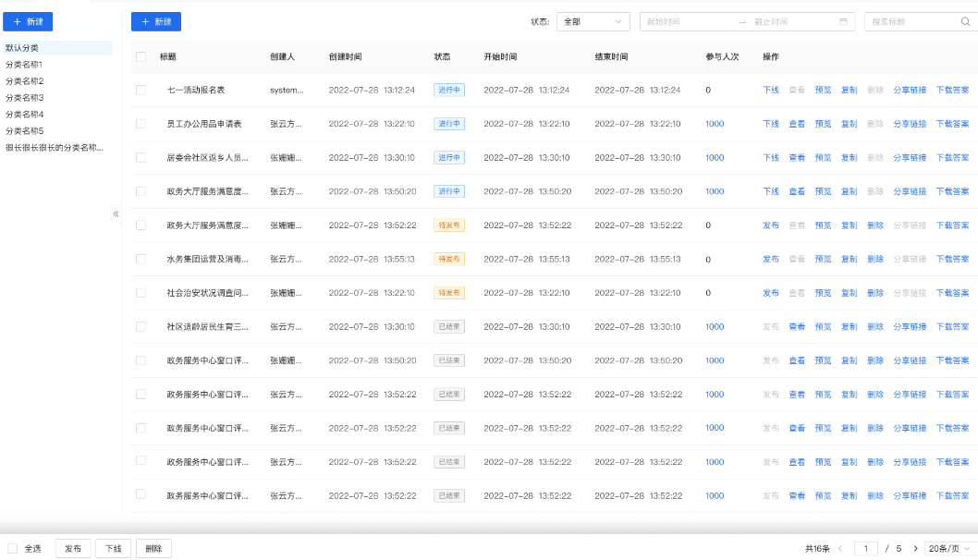
Task: Click the sidebar 新建 plus button
Action: pyautogui.click(x=28, y=22)
